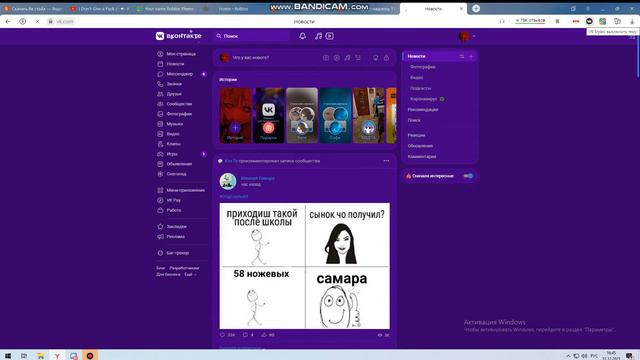Viewport: 640px width, 360px height.
Task: Select Комментарии in the right feed filter
Action: [x=422, y=157]
